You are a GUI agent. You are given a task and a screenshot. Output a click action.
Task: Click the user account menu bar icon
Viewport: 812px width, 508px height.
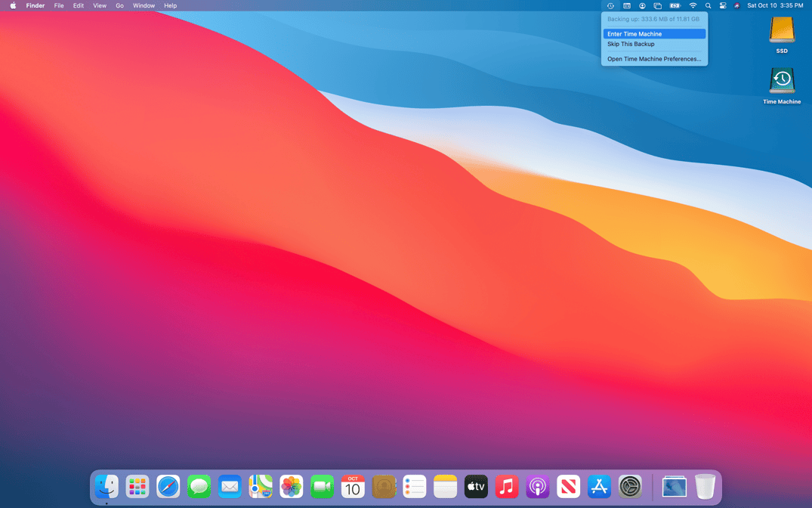[642, 6]
